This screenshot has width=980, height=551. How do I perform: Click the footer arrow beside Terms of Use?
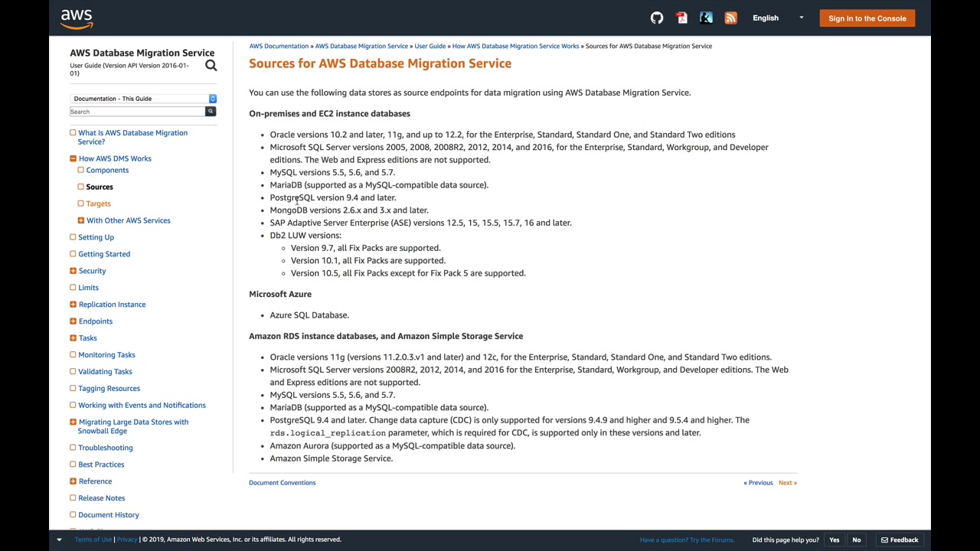59,540
